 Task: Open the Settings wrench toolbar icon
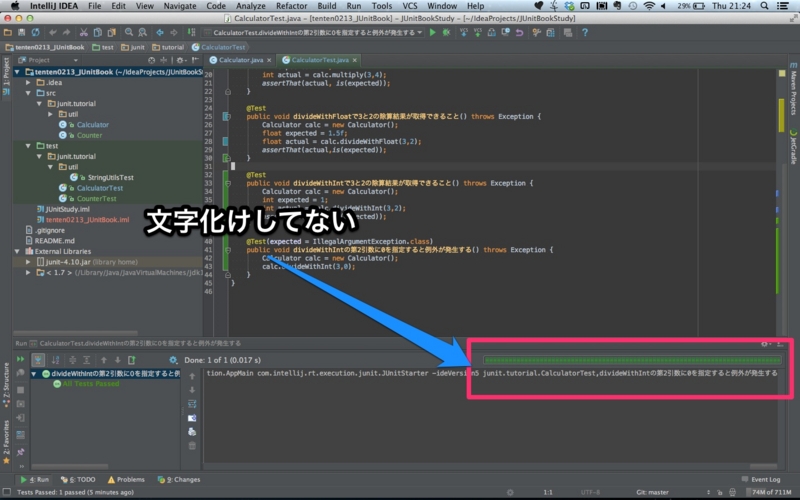(536, 33)
